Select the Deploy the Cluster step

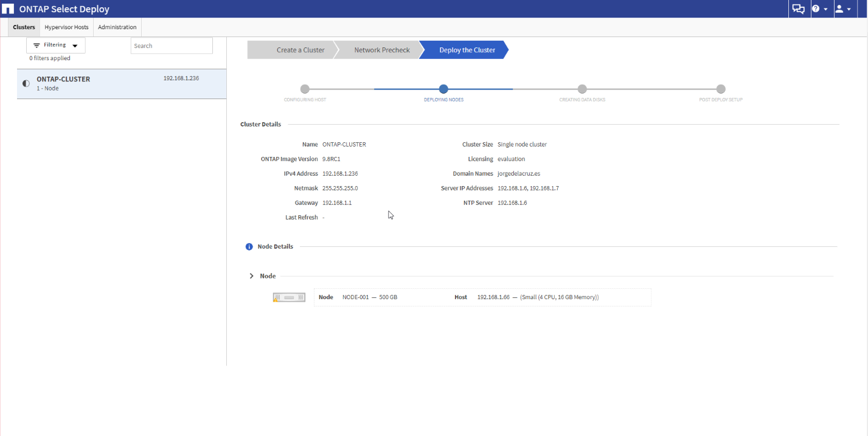pos(465,50)
